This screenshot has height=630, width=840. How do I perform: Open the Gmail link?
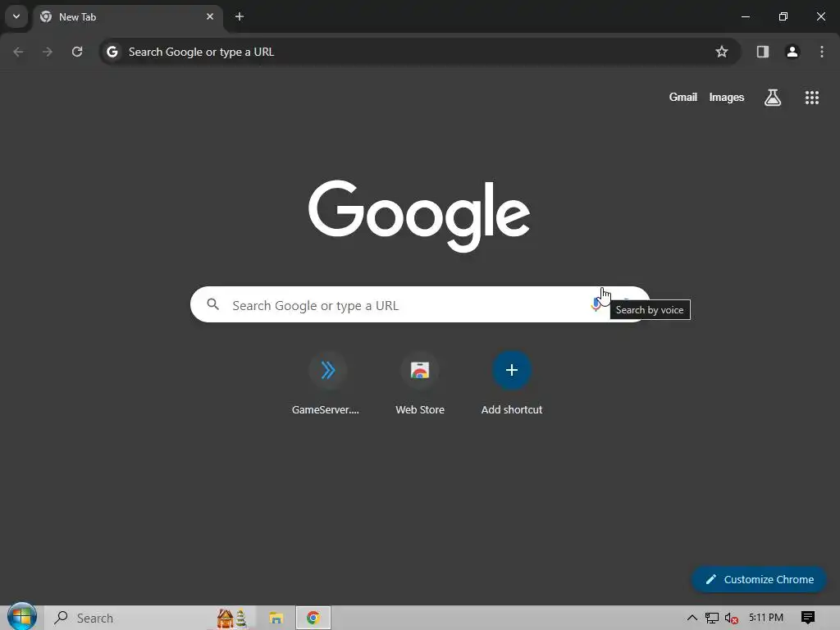click(683, 98)
